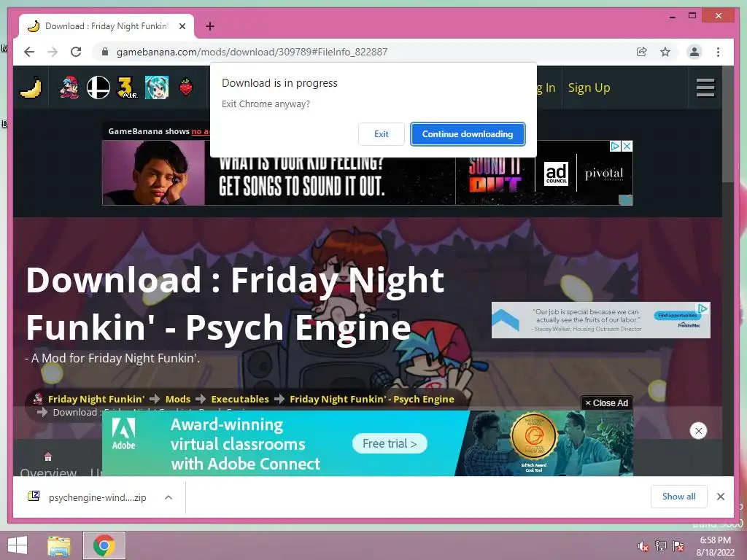Close the Friday Night Funkin' tab
The width and height of the screenshot is (747, 560).
pyautogui.click(x=182, y=26)
